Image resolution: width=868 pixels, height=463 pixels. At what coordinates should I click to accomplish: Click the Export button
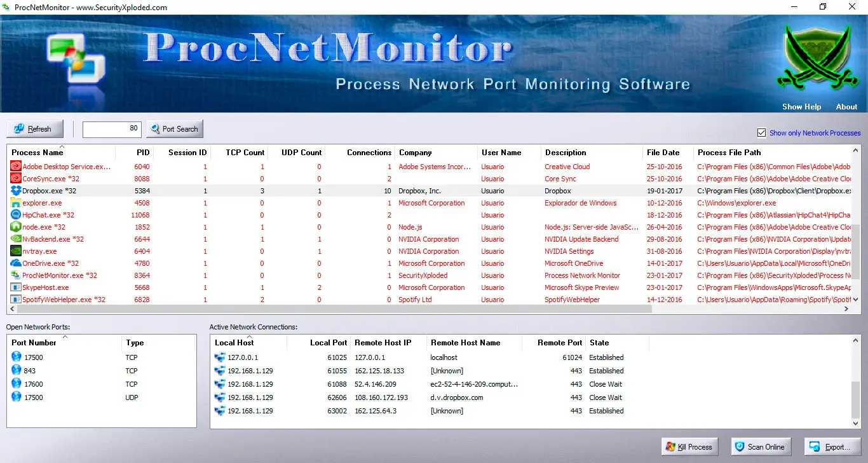(x=832, y=447)
